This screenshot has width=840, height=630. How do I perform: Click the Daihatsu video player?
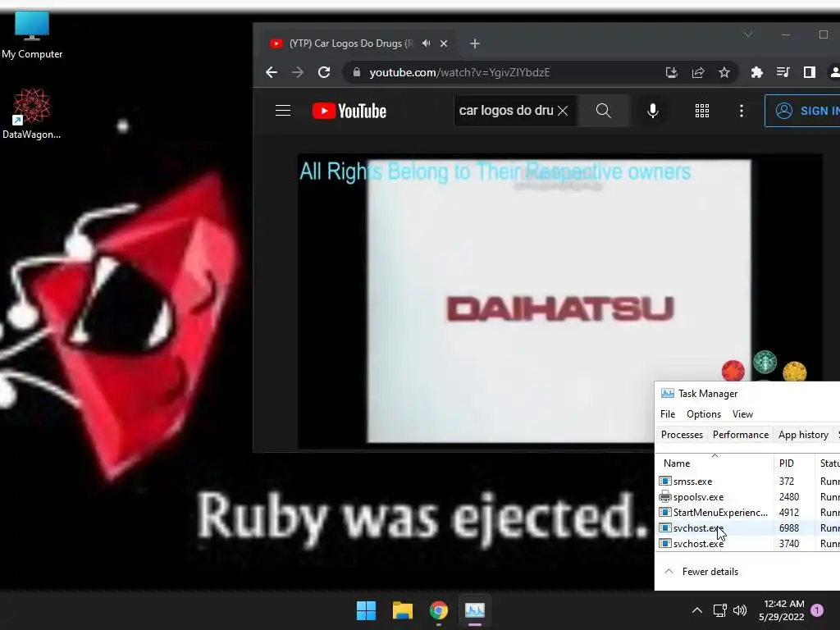(559, 301)
